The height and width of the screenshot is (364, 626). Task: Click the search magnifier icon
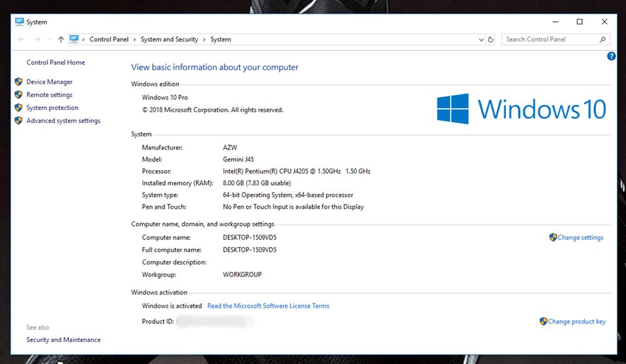tap(602, 39)
